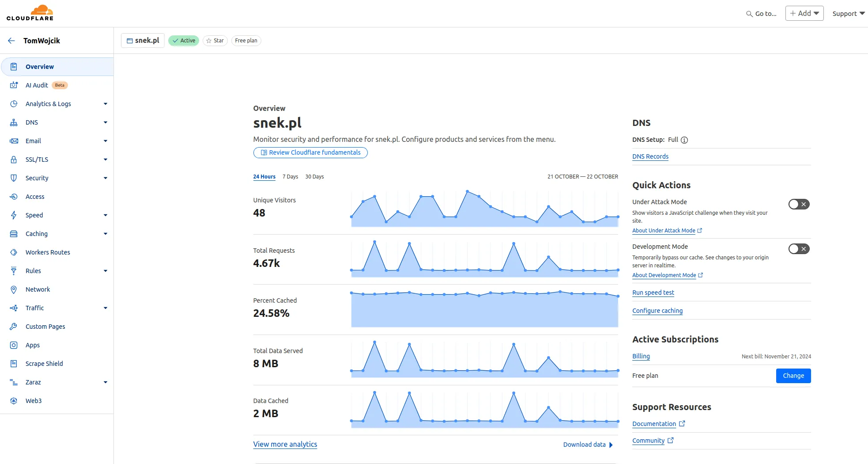Image resolution: width=868 pixels, height=464 pixels.
Task: Click the Web3 sidebar icon
Action: (x=14, y=401)
